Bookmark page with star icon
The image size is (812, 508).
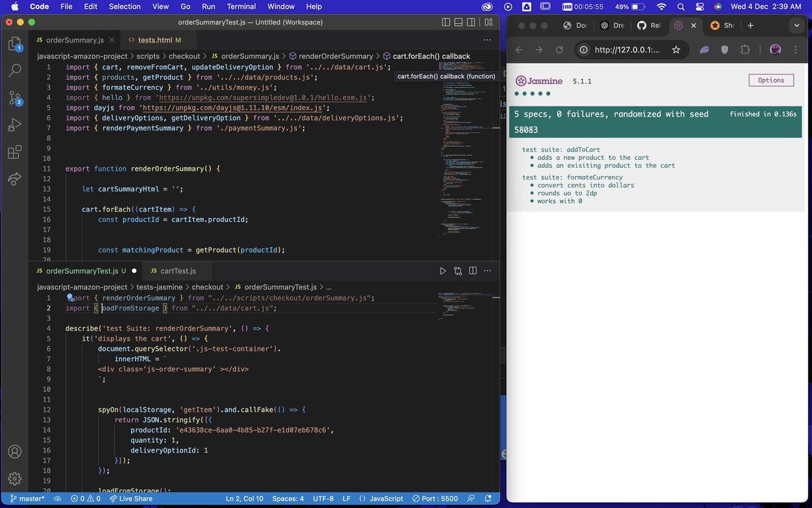(676, 49)
